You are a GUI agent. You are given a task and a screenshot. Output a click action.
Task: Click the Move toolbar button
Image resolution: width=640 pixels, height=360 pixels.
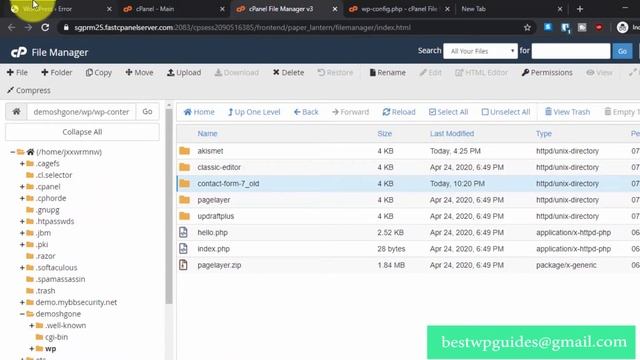139,73
